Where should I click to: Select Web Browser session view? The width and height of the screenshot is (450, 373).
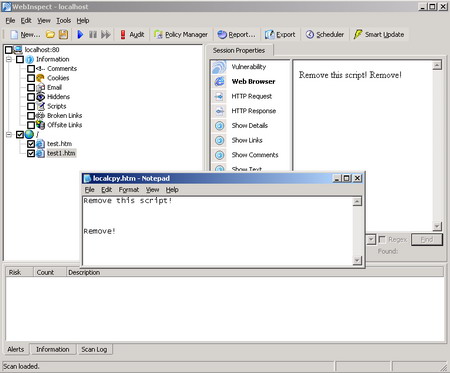pos(253,81)
